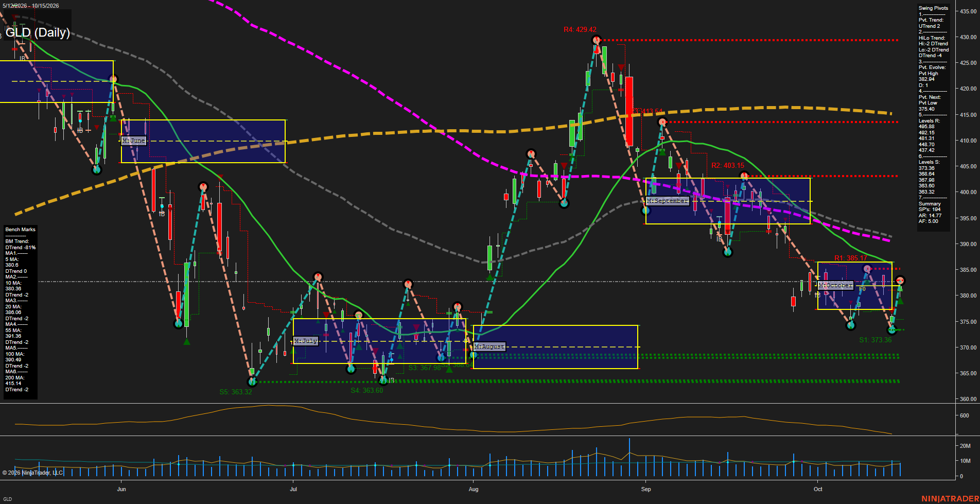This screenshot has height=504, width=980.
Task: Click the 5 MA entry in Bench Marks
Action: tap(12, 259)
